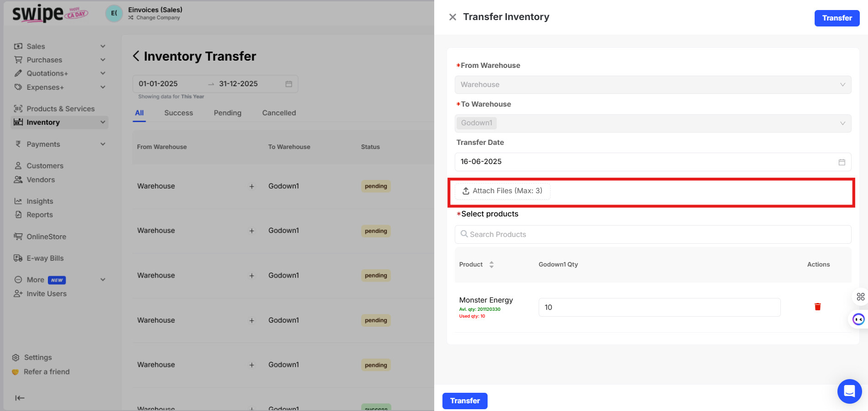The width and height of the screenshot is (868, 411).
Task: Open the chat support bubble
Action: coord(849,391)
